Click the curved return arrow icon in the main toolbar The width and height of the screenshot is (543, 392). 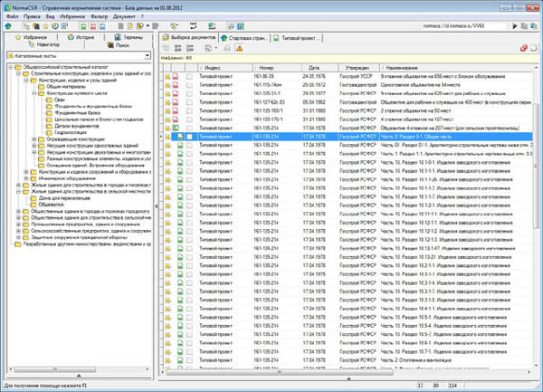point(194,26)
